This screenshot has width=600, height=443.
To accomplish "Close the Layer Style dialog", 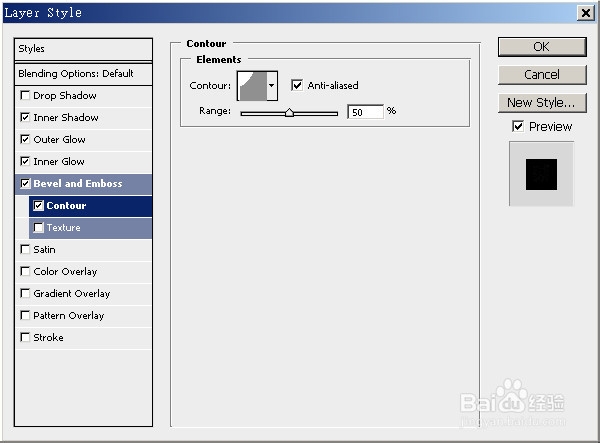I will pyautogui.click(x=585, y=13).
